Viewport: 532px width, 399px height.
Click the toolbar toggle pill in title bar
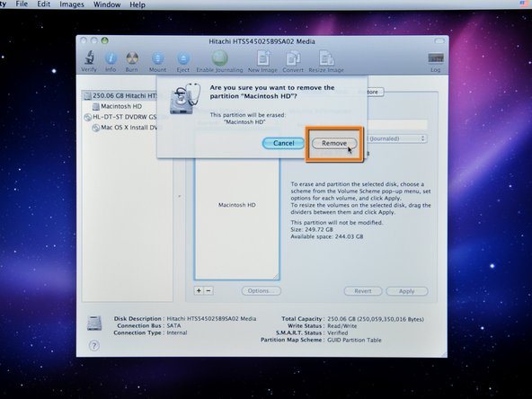439,41
